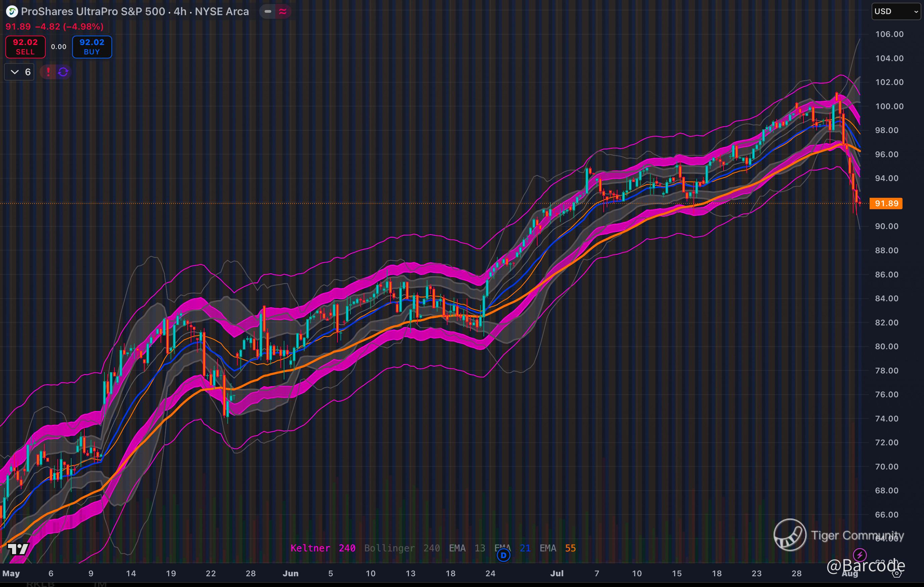Screen dimensions: 924x587
Task: Click the TradingView logo icon
Action: pyautogui.click(x=18, y=549)
